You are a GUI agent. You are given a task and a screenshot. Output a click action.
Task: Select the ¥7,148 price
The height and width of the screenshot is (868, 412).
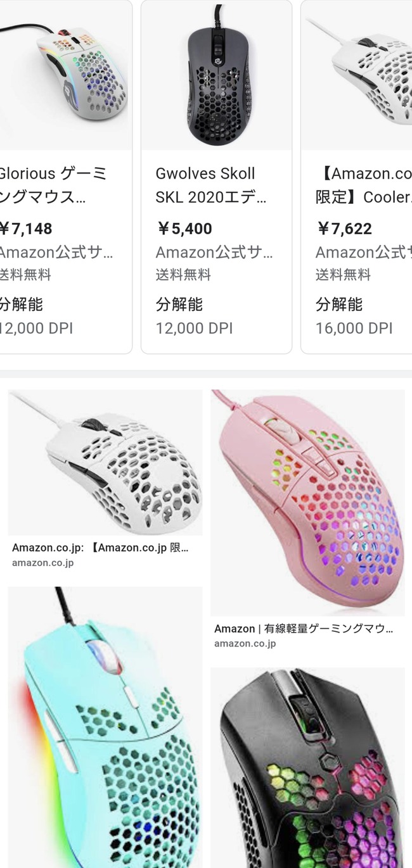26,229
